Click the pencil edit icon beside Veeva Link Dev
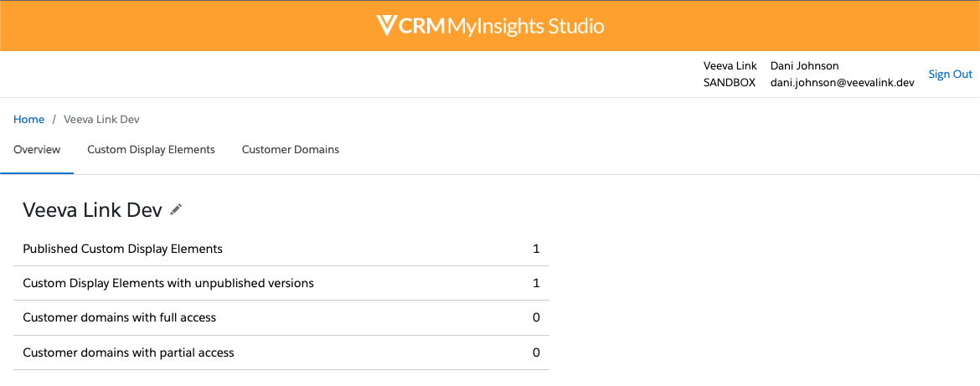Viewport: 980px width, 386px height. tap(176, 210)
